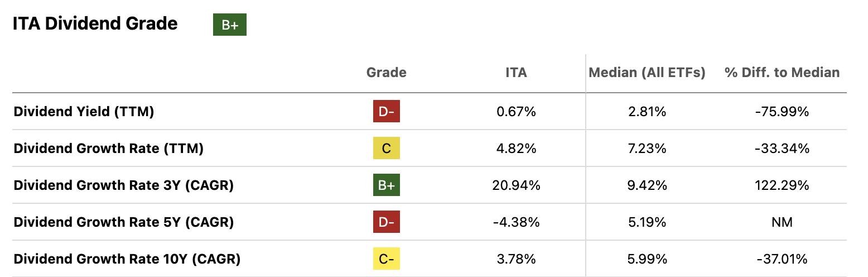Click the 122.29% difference to median value
Viewport: 868px width, 277px height.
click(x=782, y=185)
